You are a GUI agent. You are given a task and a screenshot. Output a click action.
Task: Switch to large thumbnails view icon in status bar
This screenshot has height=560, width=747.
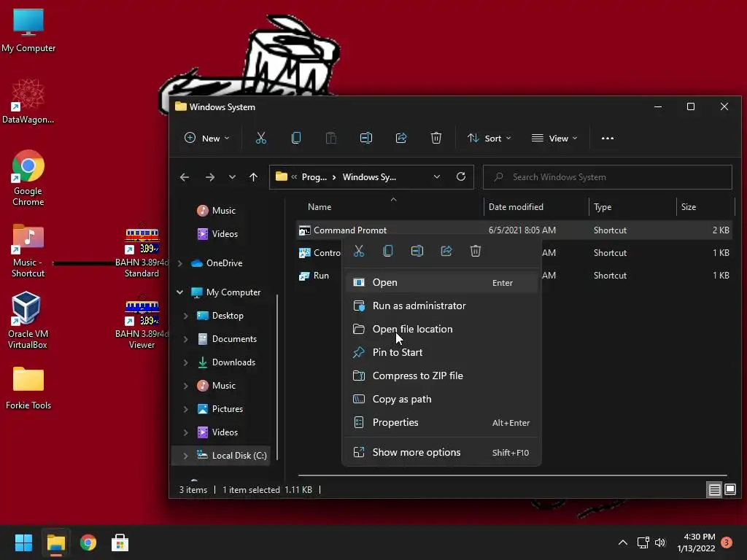(729, 489)
